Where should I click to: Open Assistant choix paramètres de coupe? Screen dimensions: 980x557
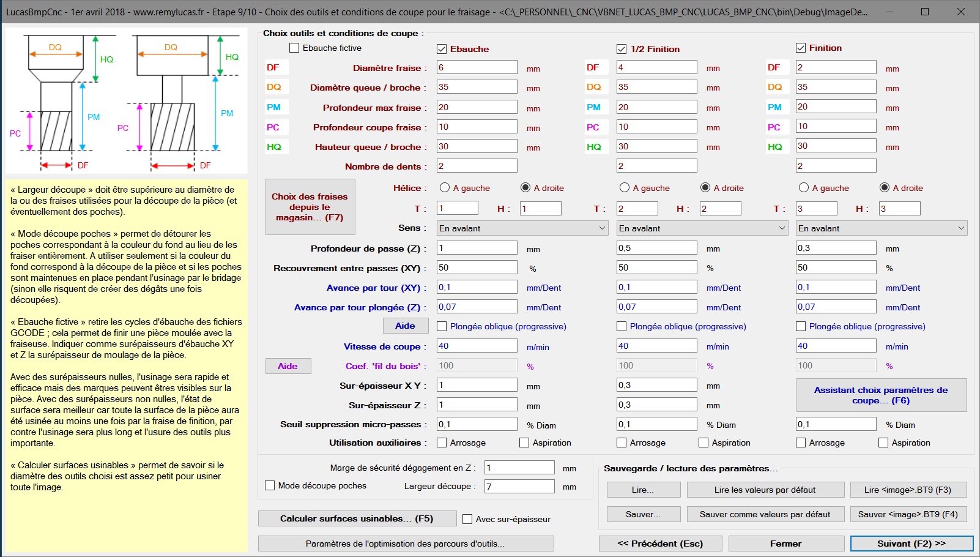click(x=882, y=395)
